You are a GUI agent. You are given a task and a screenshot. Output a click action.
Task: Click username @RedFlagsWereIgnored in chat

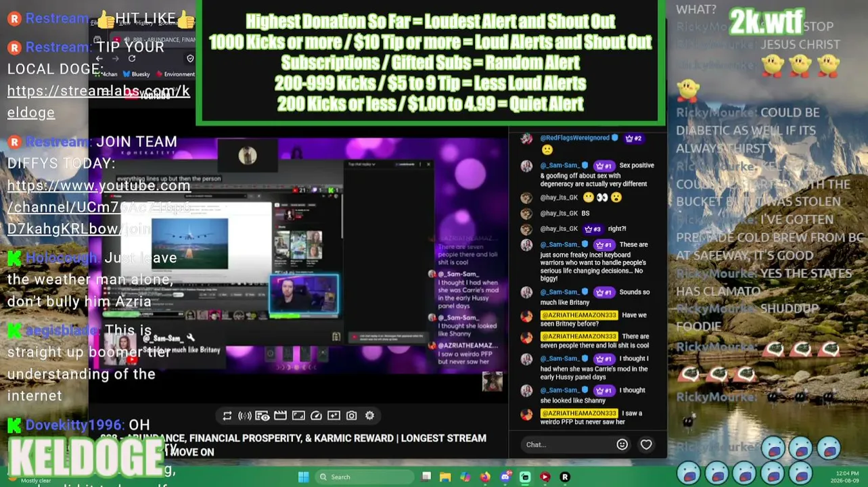(574, 138)
